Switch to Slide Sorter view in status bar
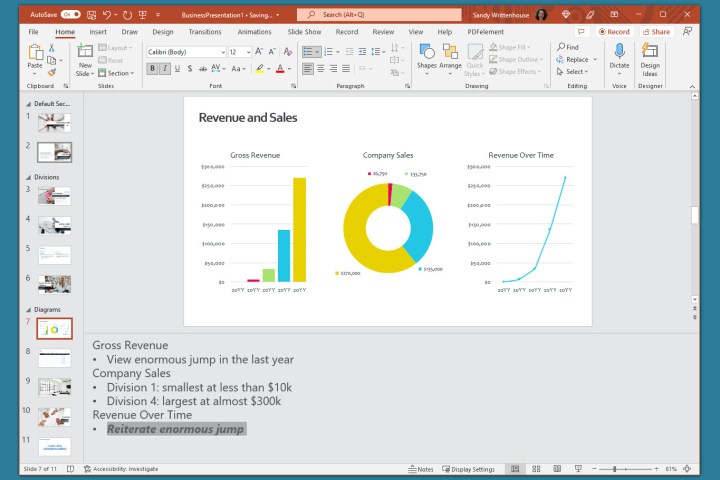Screen dimensions: 720x480 (535, 469)
